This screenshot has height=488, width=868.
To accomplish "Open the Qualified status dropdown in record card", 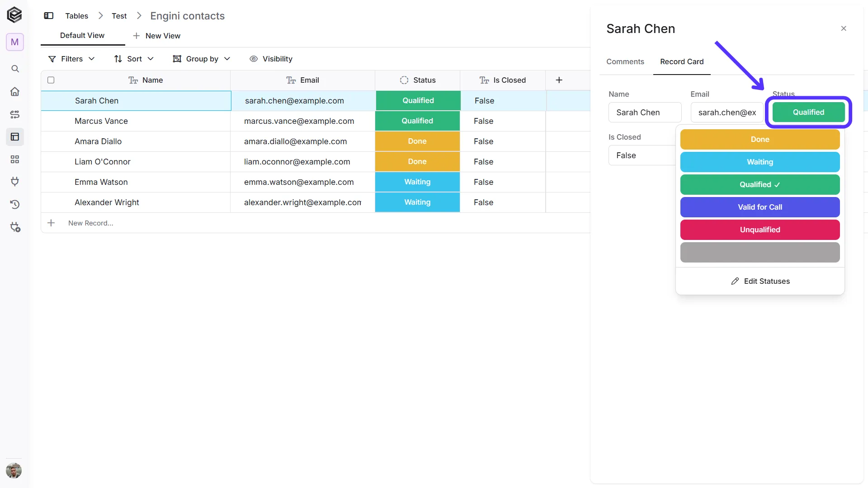I will coord(808,112).
